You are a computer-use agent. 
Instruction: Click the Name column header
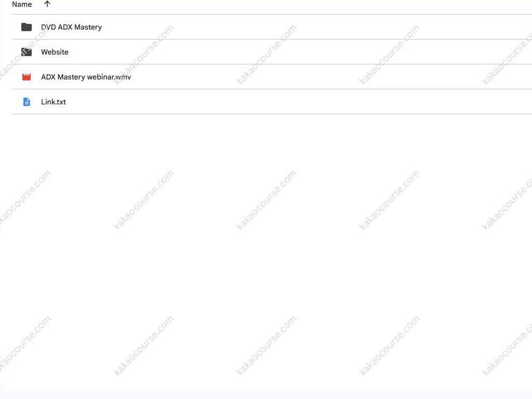(x=22, y=4)
